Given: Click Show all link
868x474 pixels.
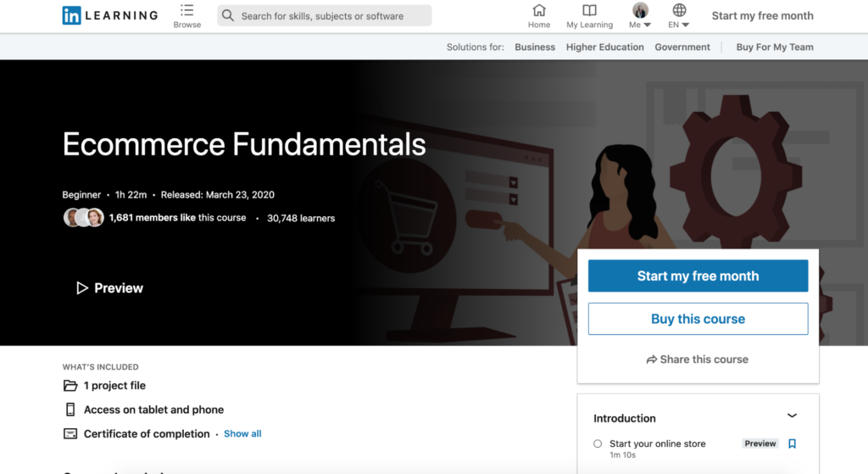Looking at the screenshot, I should tap(242, 433).
